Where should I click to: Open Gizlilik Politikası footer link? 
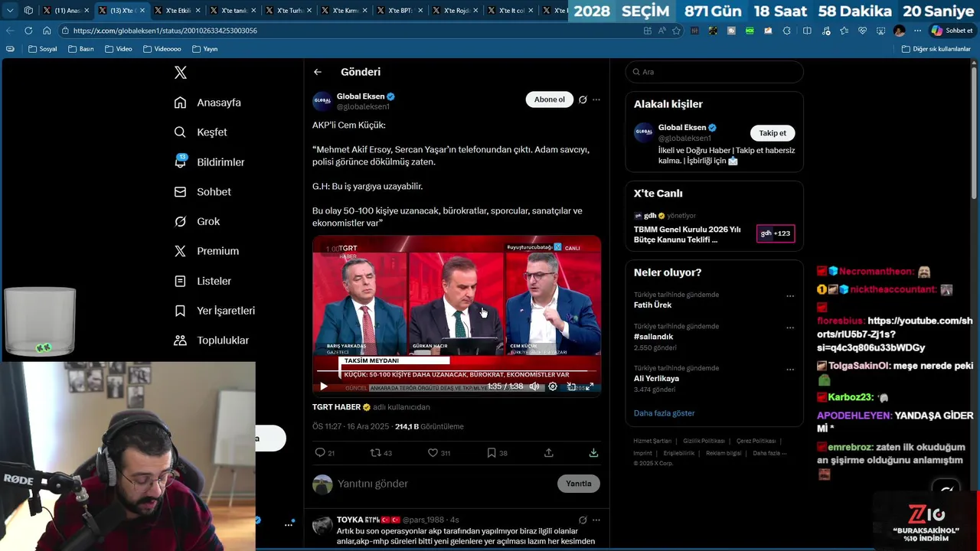pyautogui.click(x=704, y=441)
